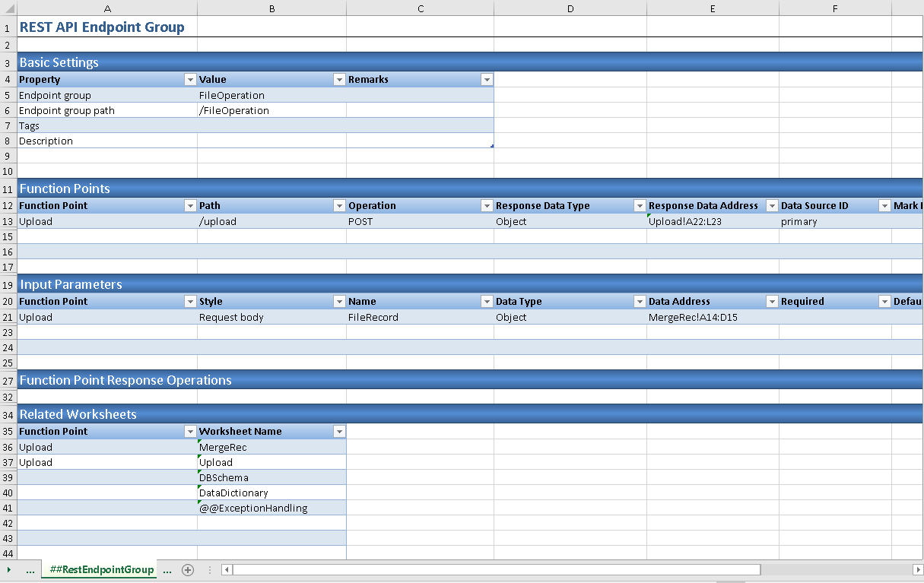
Task: Click the tab bar resize handle dots
Action: [209, 570]
